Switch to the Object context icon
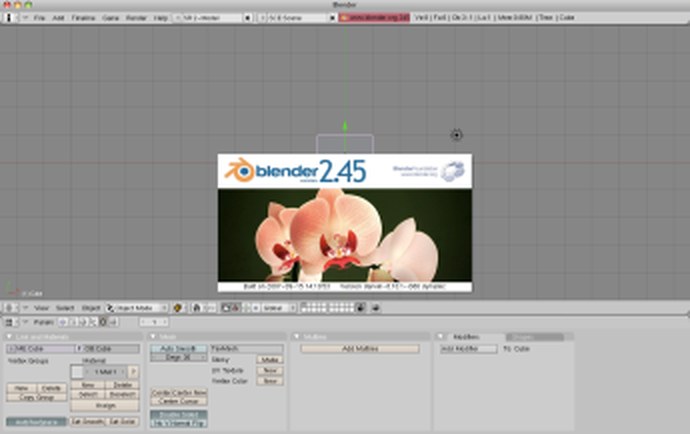This screenshot has width=690, height=434. pos(93,323)
